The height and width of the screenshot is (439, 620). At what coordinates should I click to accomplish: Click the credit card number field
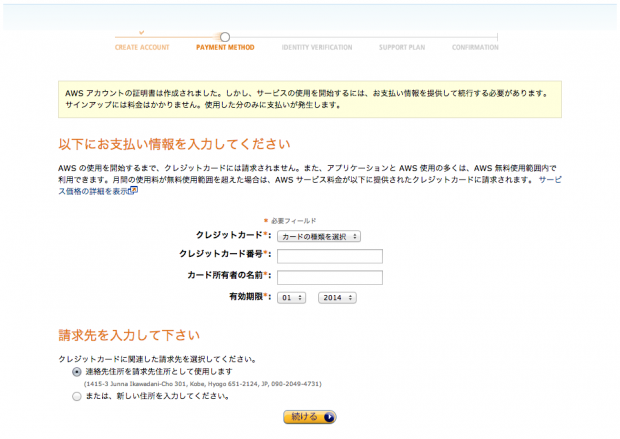[x=330, y=256]
